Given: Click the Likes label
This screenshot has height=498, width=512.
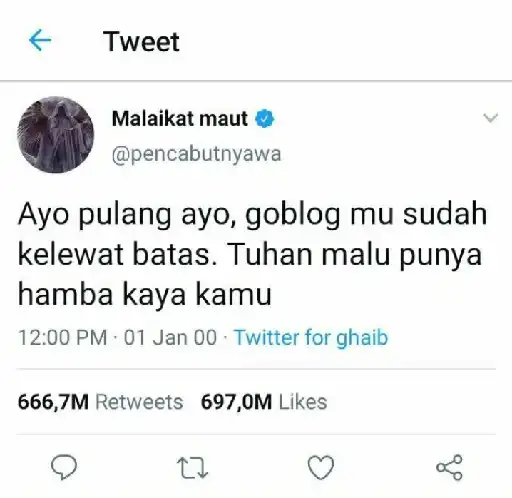Looking at the screenshot, I should (303, 402).
